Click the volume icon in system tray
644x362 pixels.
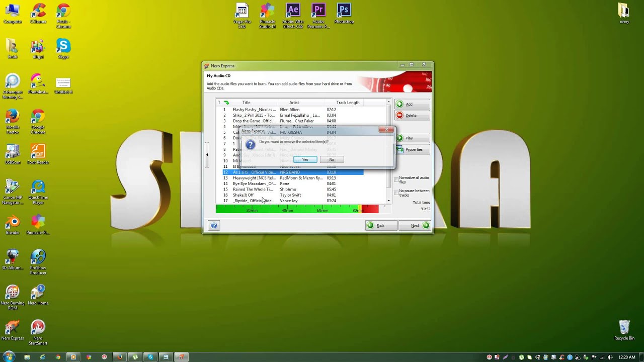coord(610,357)
